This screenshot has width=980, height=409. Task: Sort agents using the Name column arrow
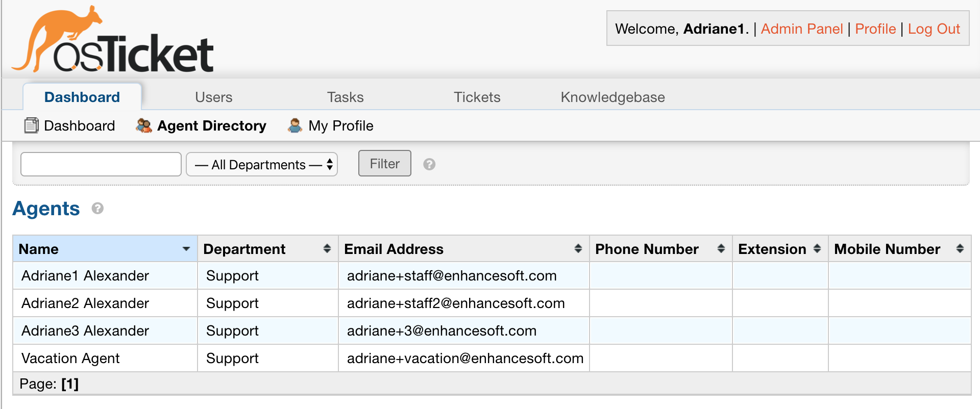point(186,249)
